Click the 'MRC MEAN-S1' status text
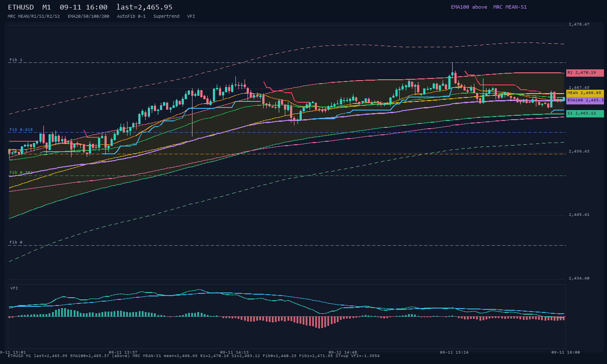The image size is (607, 364). pos(510,7)
